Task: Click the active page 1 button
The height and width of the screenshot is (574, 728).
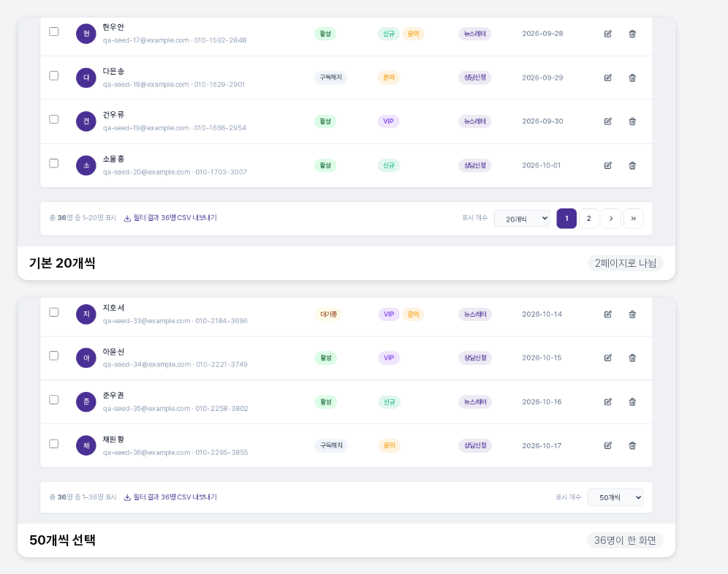Action: [566, 219]
